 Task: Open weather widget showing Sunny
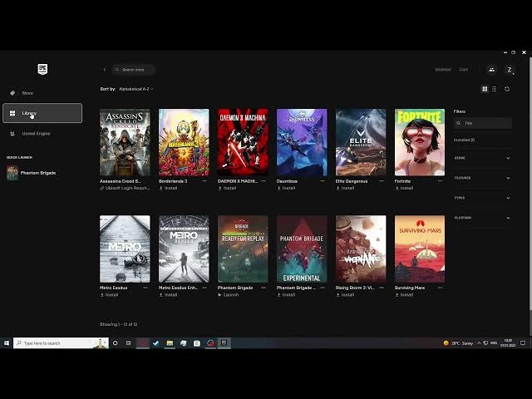pyautogui.click(x=458, y=343)
